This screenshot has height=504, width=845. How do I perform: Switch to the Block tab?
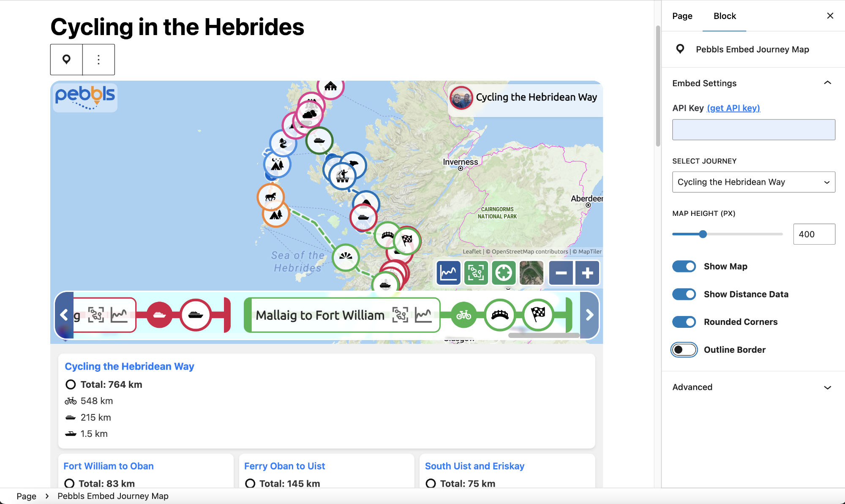pos(725,16)
